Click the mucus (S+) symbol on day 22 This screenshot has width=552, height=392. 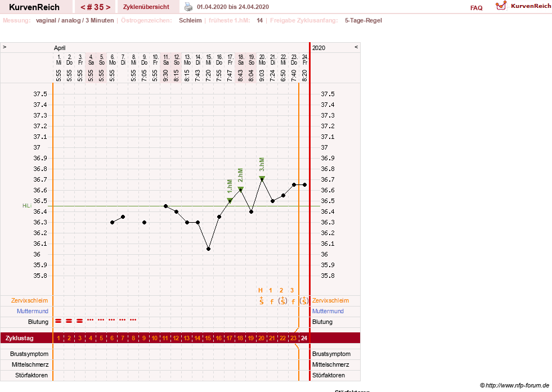[x=282, y=301]
